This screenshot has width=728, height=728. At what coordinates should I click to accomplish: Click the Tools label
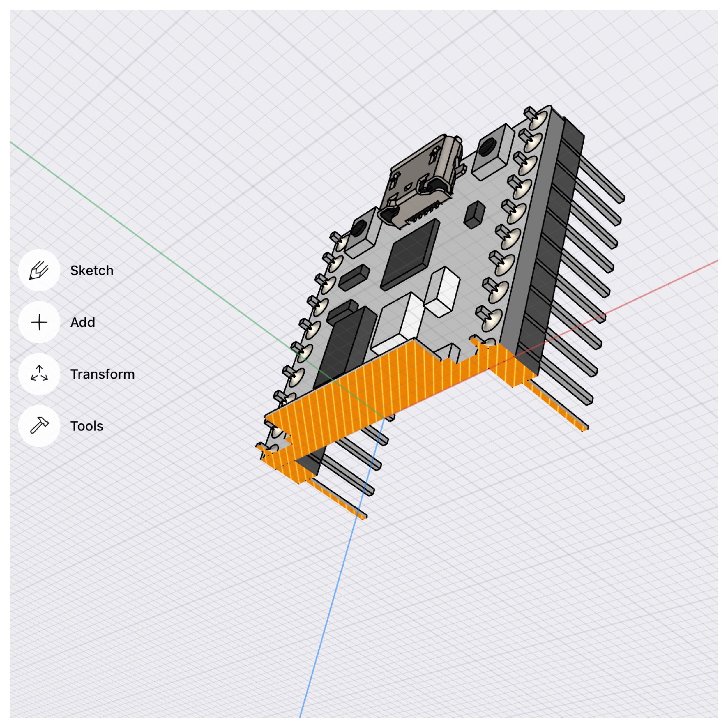[87, 426]
